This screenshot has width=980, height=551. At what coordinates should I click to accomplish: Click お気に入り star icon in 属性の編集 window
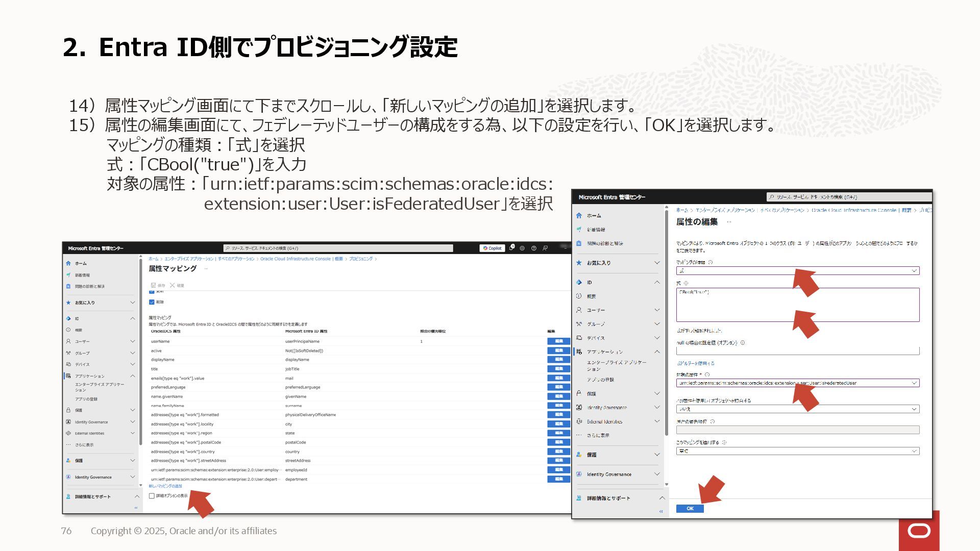(x=579, y=263)
